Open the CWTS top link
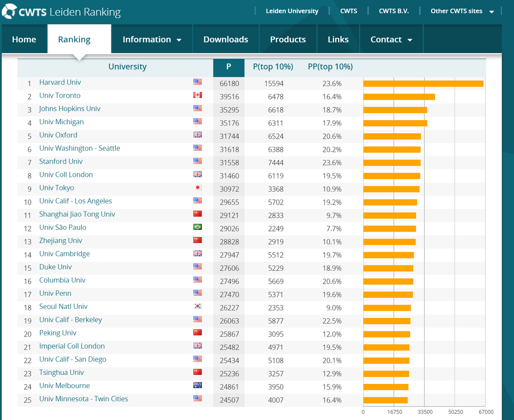The height and width of the screenshot is (420, 514). point(349,11)
